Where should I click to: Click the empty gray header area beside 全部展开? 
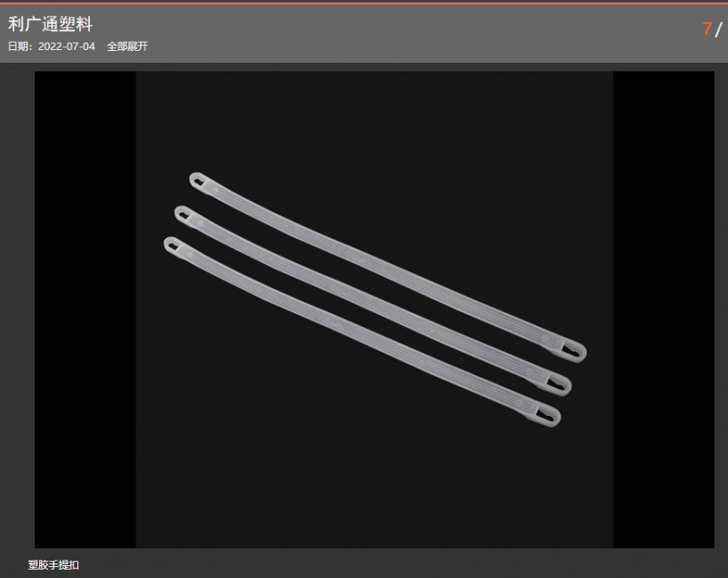point(418,46)
